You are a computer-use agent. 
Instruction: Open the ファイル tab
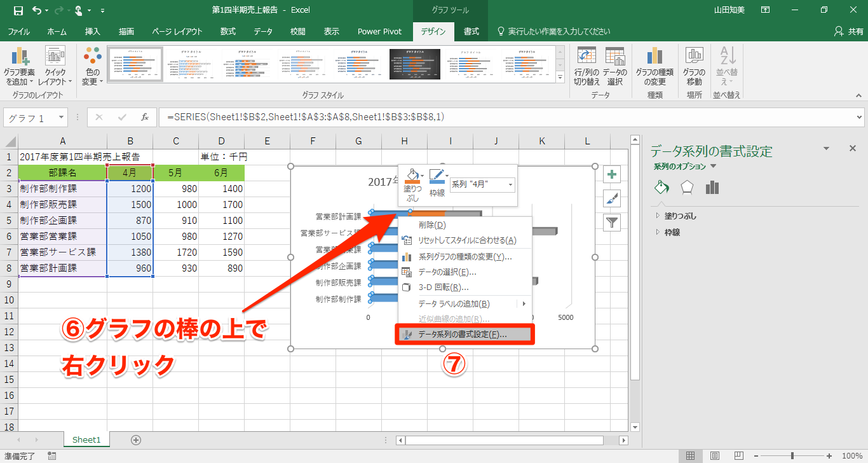click(x=18, y=31)
